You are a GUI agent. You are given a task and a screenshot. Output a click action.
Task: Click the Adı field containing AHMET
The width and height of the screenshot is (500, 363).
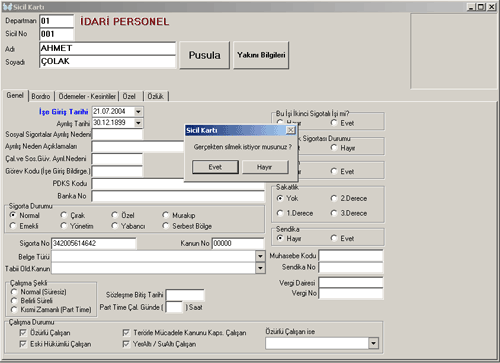pyautogui.click(x=107, y=48)
